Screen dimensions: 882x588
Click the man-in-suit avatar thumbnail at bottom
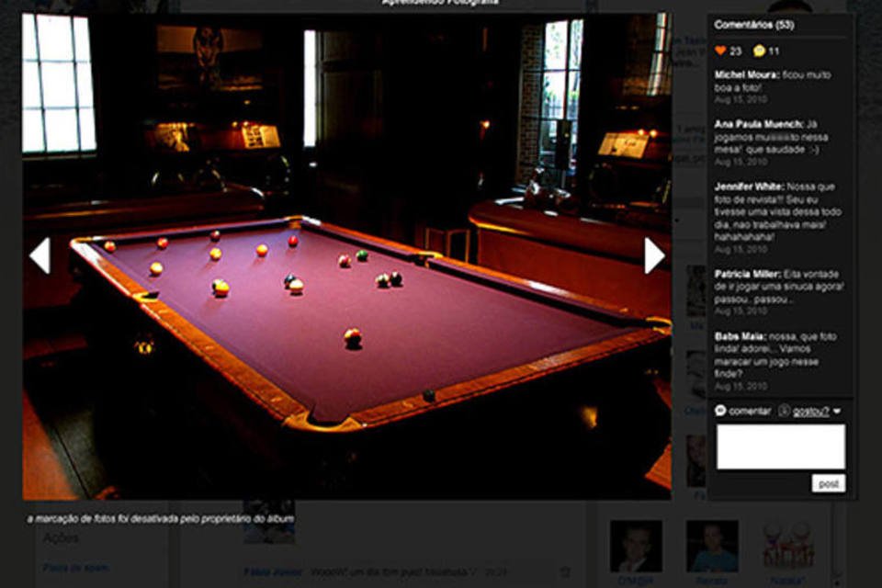pyautogui.click(x=636, y=546)
